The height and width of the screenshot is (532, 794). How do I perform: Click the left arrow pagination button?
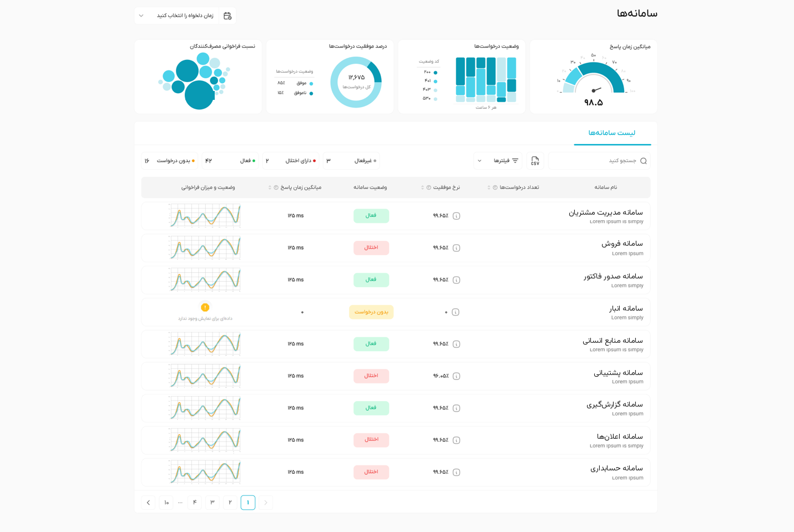click(148, 503)
